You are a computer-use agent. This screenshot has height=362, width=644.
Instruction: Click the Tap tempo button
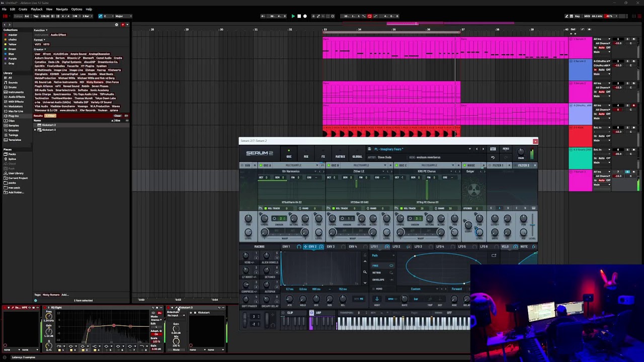coord(36,16)
